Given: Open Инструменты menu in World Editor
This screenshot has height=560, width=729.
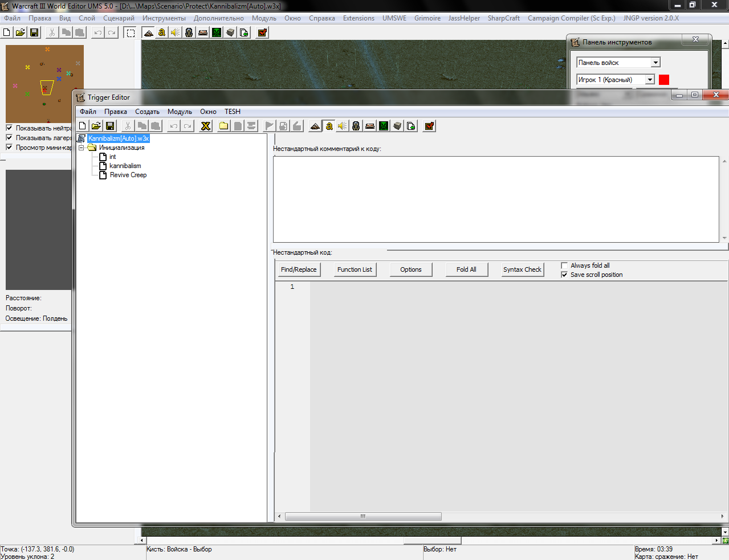Looking at the screenshot, I should coord(164,18).
